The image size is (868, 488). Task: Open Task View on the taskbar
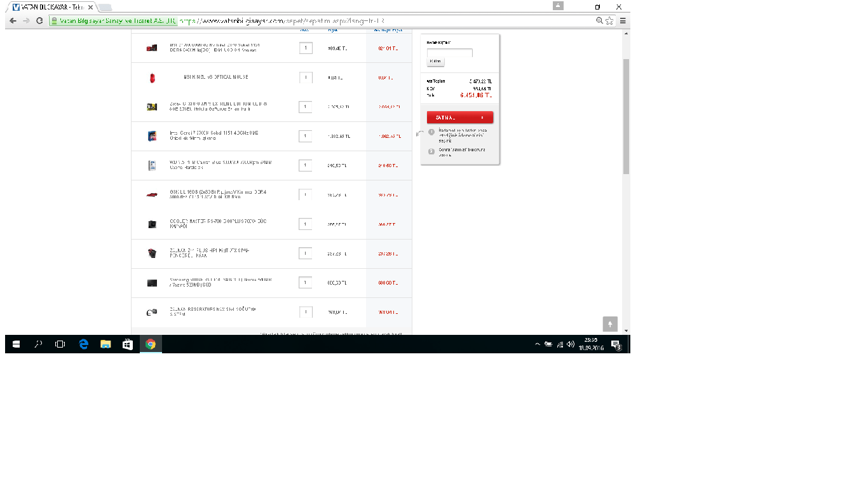[x=60, y=344]
